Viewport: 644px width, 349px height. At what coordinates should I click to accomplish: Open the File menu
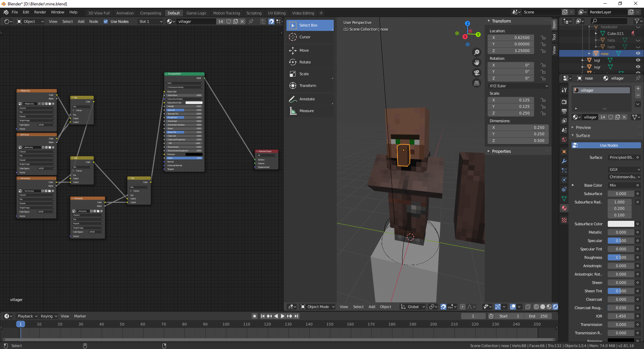point(15,12)
